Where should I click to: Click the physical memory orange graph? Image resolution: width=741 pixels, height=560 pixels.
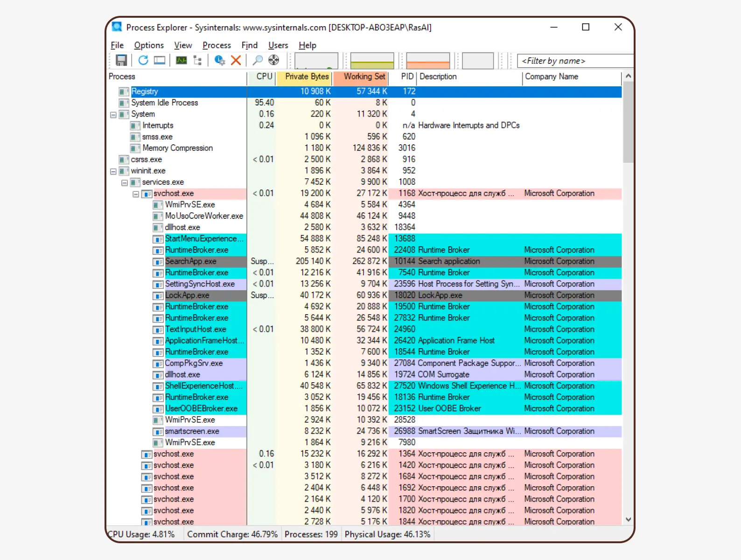tap(428, 61)
